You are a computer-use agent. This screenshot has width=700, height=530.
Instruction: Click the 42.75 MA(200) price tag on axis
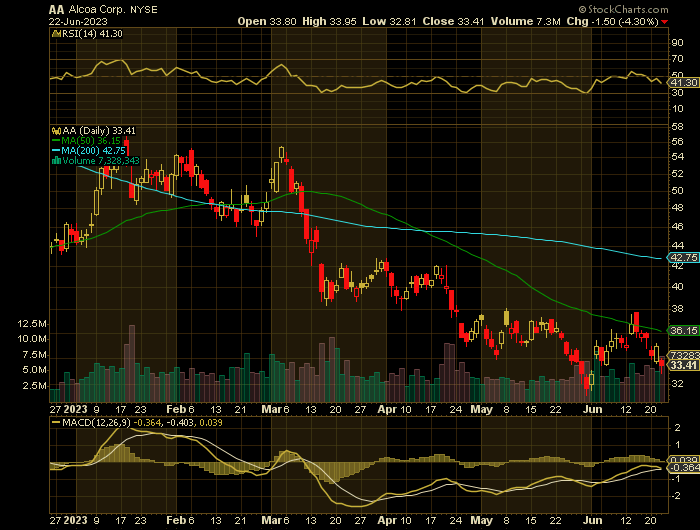point(683,258)
